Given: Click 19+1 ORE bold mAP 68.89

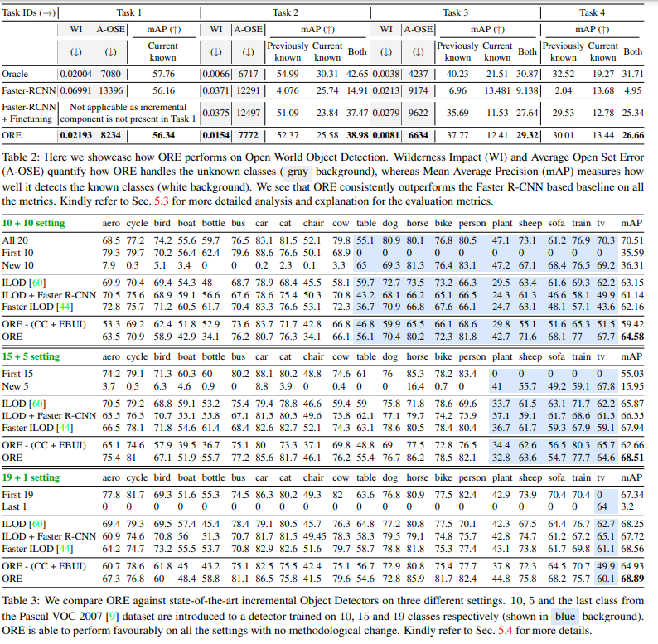Looking at the screenshot, I should pyautogui.click(x=632, y=579).
